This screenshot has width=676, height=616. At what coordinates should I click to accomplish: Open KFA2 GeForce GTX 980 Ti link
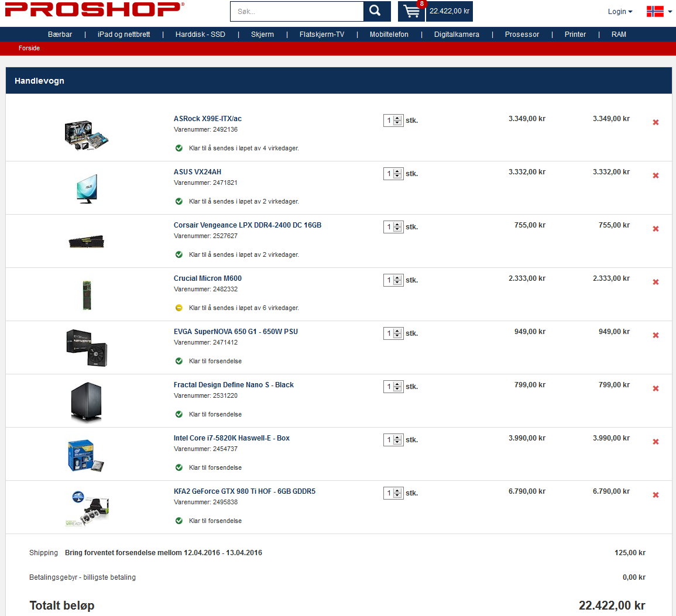(245, 491)
